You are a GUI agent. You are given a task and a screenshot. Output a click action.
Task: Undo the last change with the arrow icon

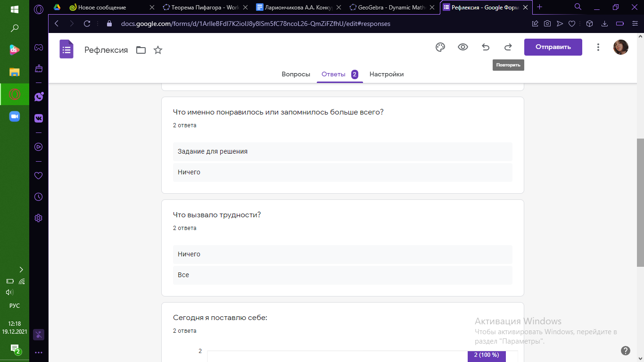(486, 47)
